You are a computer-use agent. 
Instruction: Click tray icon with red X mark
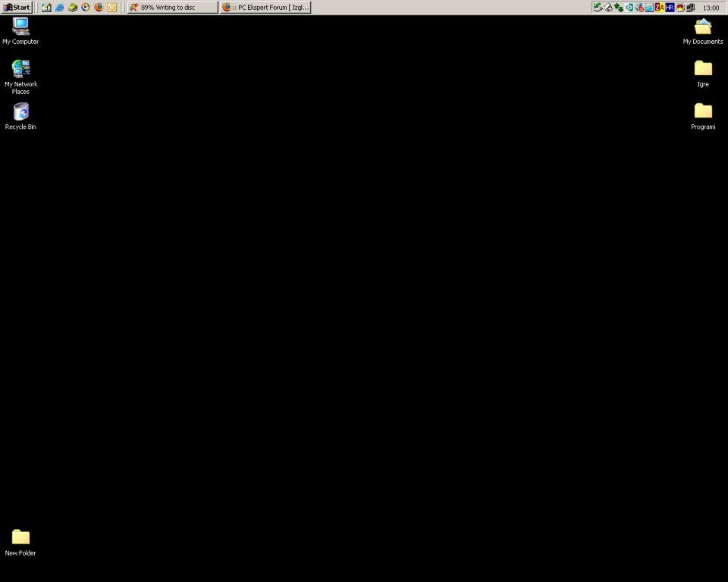[x=639, y=7]
